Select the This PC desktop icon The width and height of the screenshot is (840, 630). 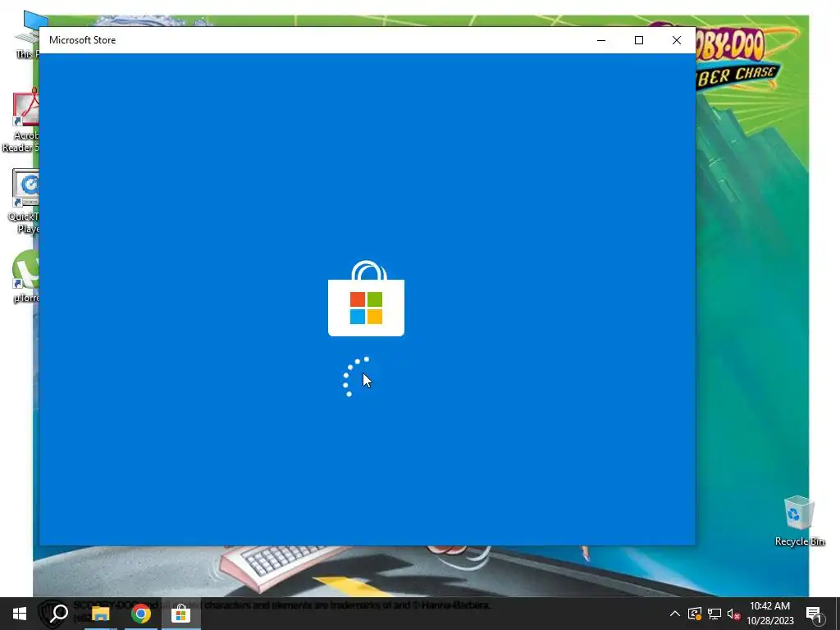click(x=27, y=35)
